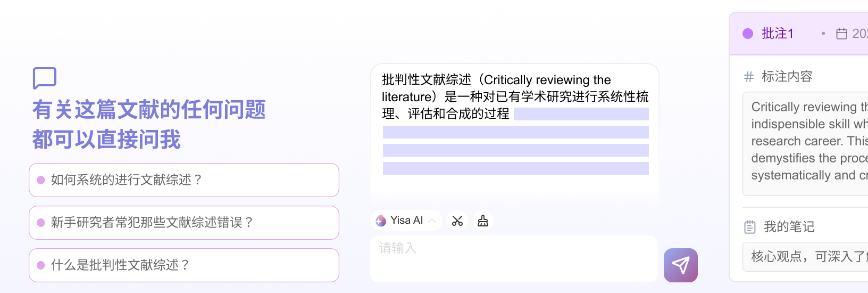Click the broom clear-chat icon

point(483,221)
